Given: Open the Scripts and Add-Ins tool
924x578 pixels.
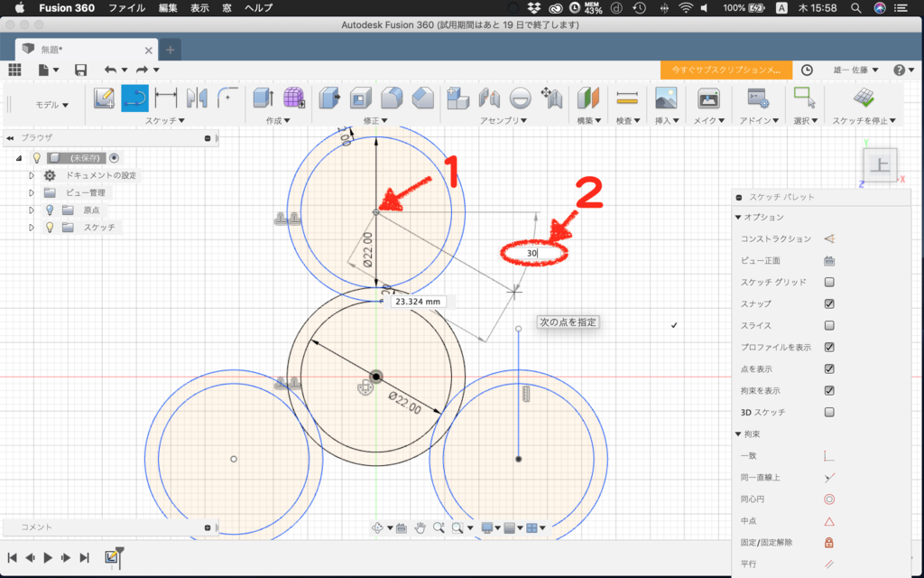Looking at the screenshot, I should (x=757, y=98).
